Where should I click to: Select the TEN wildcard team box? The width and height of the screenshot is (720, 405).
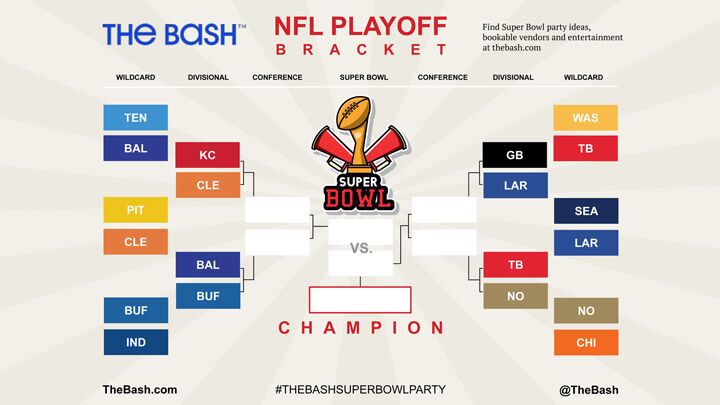click(135, 118)
